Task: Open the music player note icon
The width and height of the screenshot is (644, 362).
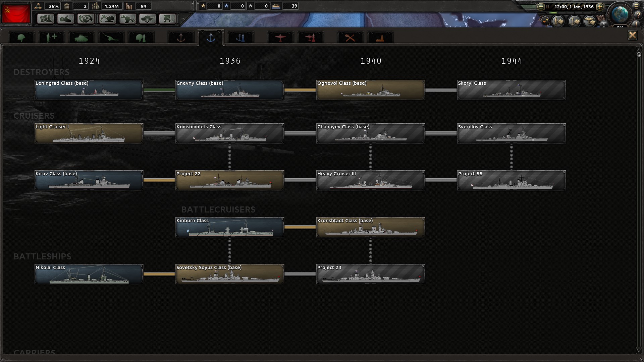Action: click(545, 21)
